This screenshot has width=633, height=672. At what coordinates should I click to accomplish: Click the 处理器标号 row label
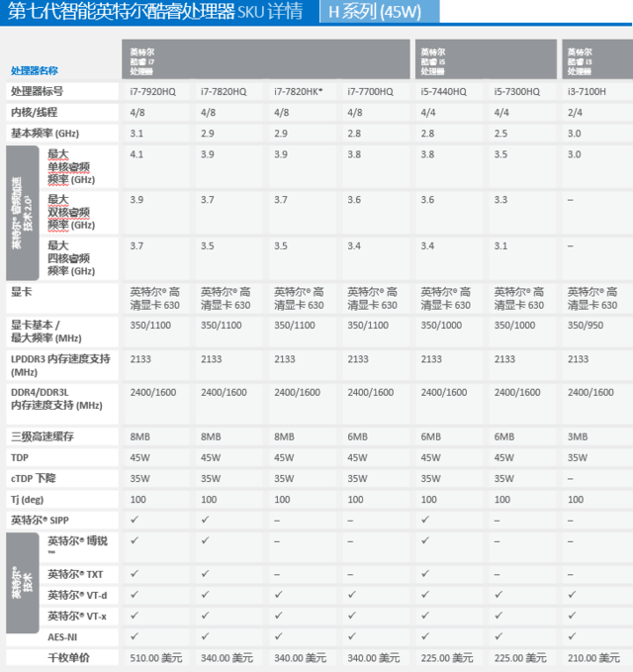pos(38,91)
